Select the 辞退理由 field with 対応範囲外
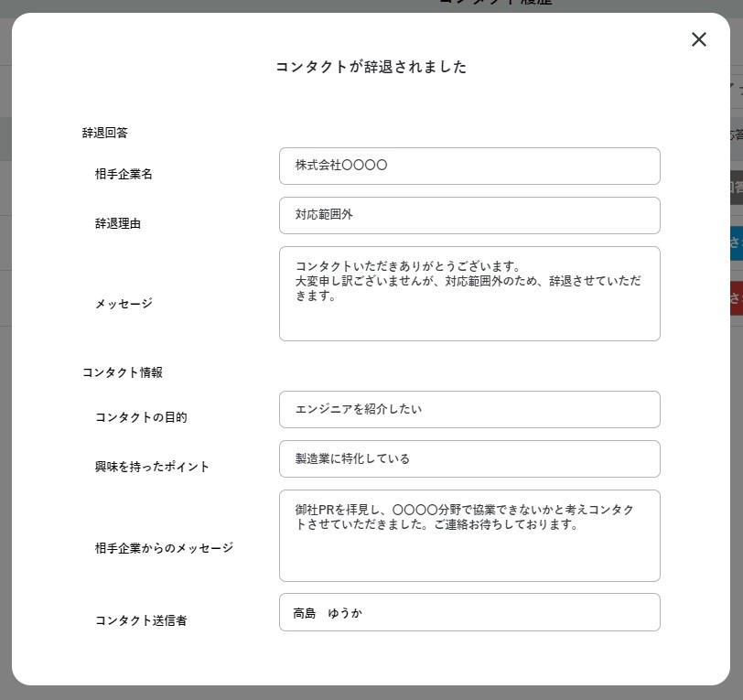The height and width of the screenshot is (700, 743). point(469,215)
